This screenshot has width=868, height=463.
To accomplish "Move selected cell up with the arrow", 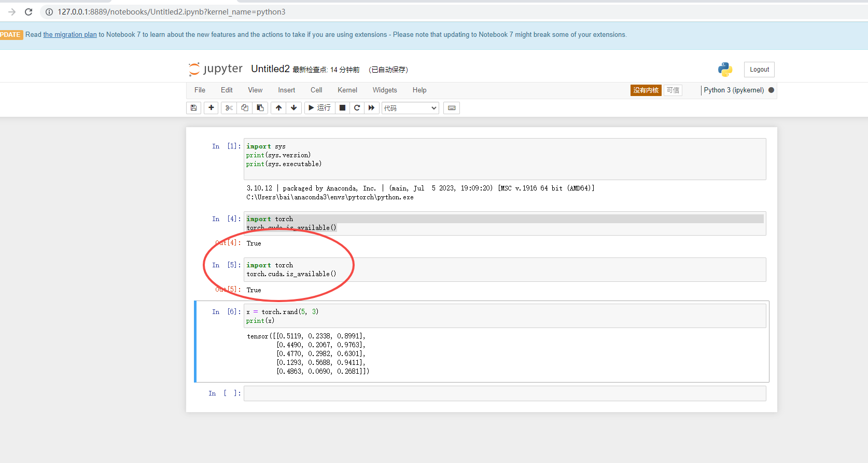I will (279, 108).
